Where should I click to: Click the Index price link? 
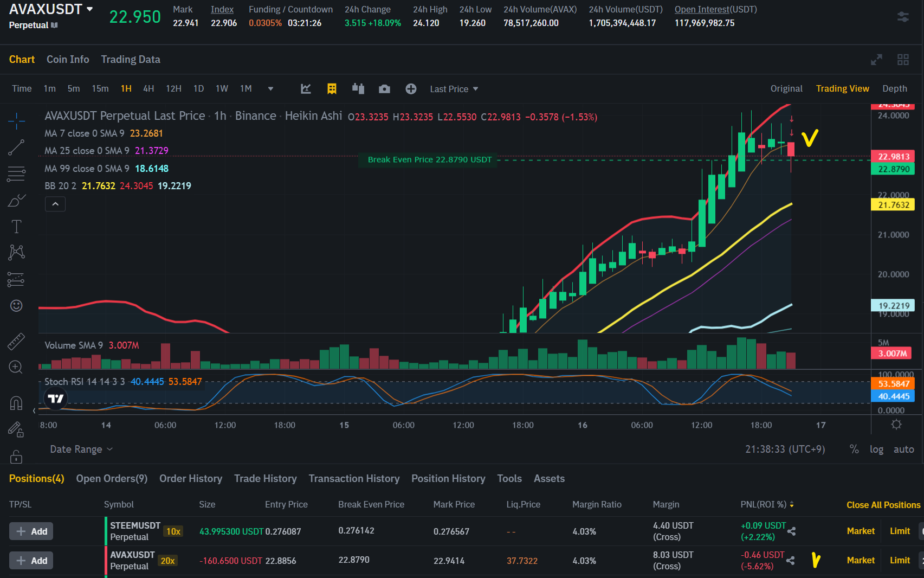pos(222,9)
